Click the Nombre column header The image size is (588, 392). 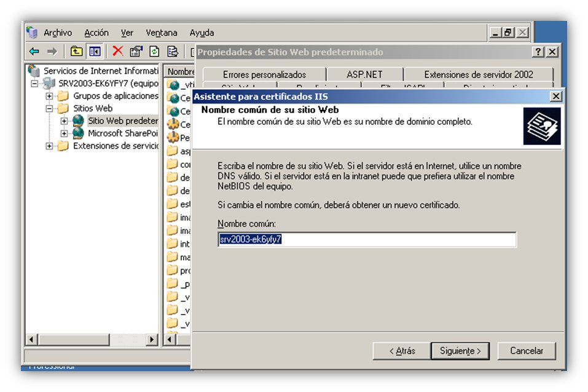tap(181, 71)
